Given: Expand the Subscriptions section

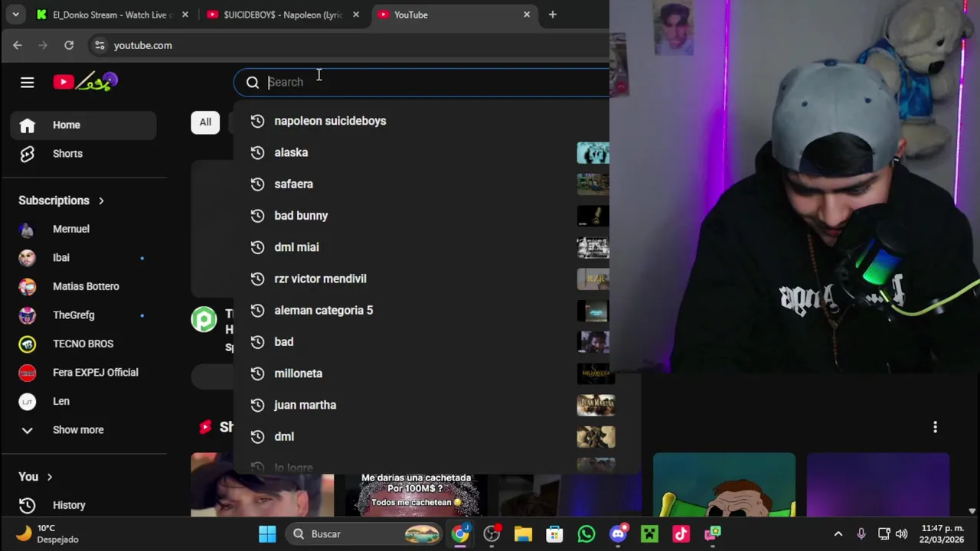Looking at the screenshot, I should pyautogui.click(x=61, y=201).
